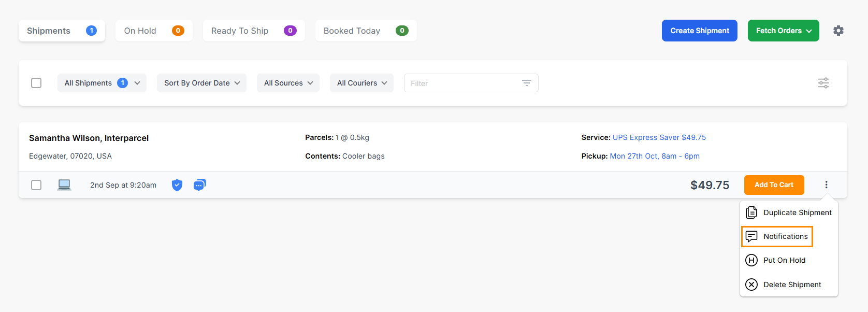Click the filter lines icon in Filter field

pos(526,83)
